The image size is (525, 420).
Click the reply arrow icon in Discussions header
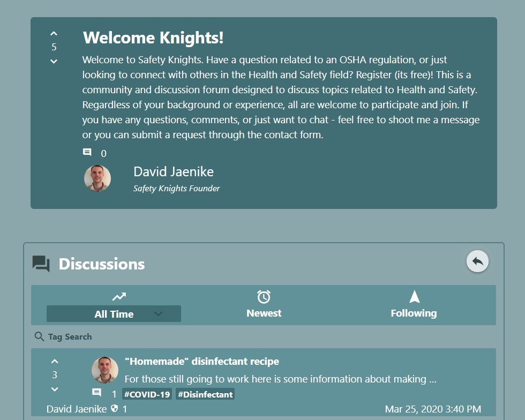[477, 261]
